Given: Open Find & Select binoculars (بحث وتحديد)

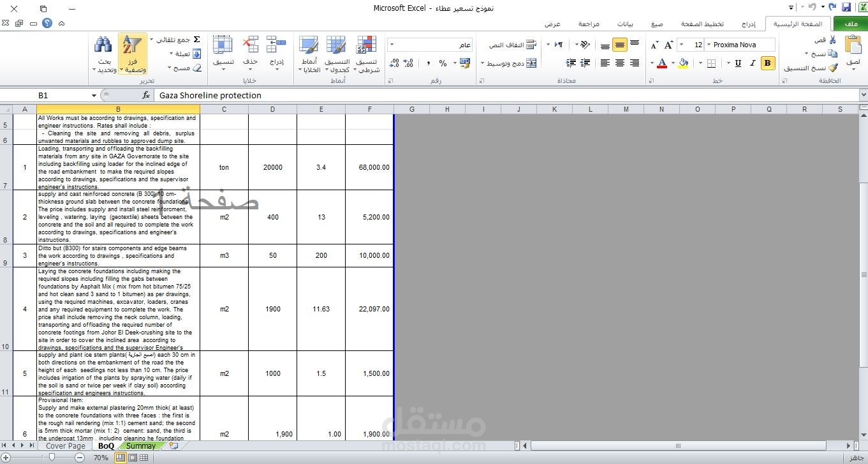Looking at the screenshot, I should point(105,54).
